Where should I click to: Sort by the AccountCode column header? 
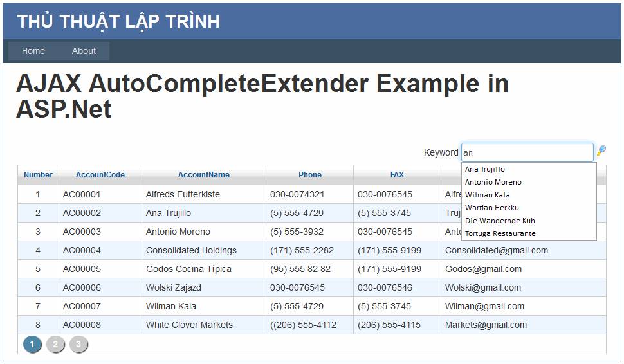100,175
